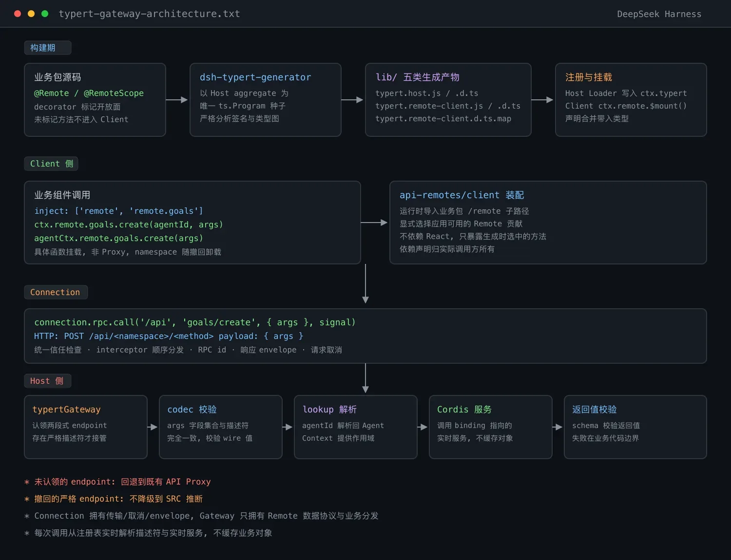Click the typertGateway card heading

pyautogui.click(x=66, y=410)
